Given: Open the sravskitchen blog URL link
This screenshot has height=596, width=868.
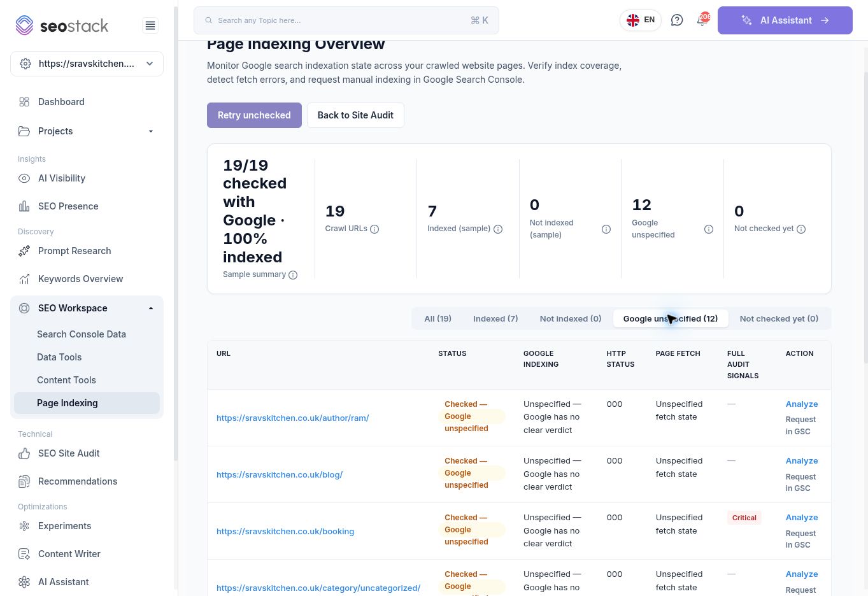Looking at the screenshot, I should [x=280, y=475].
